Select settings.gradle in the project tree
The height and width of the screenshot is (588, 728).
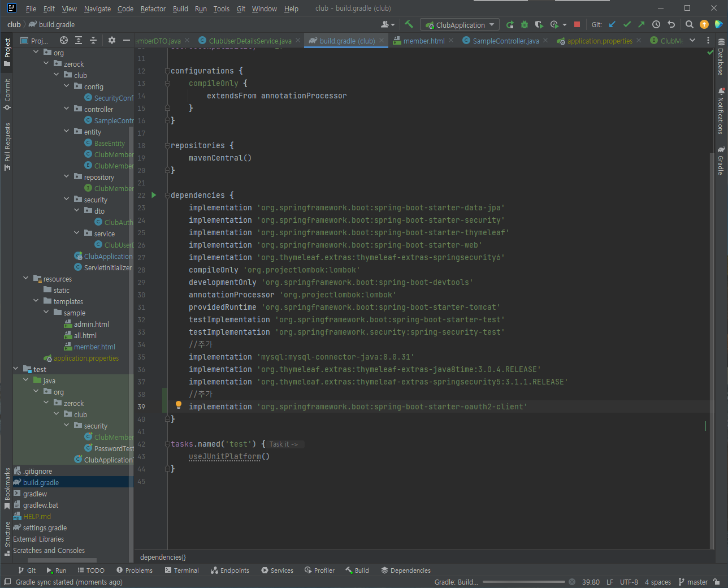tap(45, 528)
